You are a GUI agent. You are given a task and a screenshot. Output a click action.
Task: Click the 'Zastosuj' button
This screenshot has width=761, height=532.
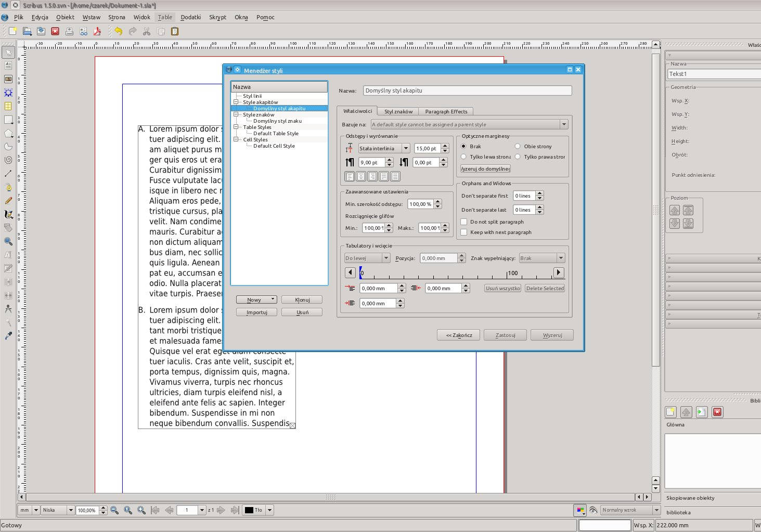tap(505, 335)
